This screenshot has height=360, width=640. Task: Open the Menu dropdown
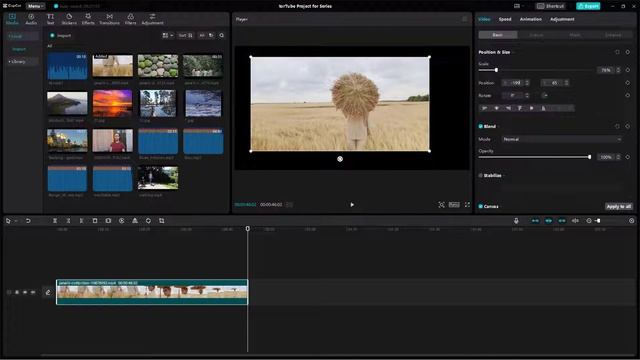(x=36, y=6)
